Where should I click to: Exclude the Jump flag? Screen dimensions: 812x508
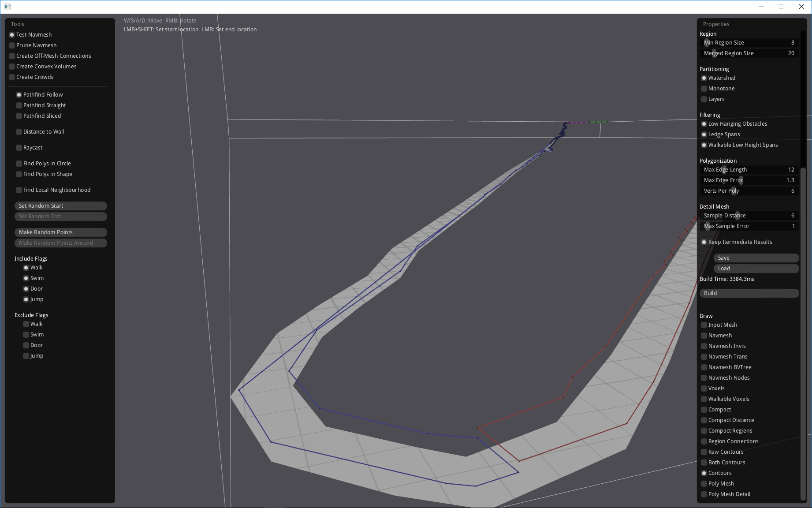tap(26, 355)
